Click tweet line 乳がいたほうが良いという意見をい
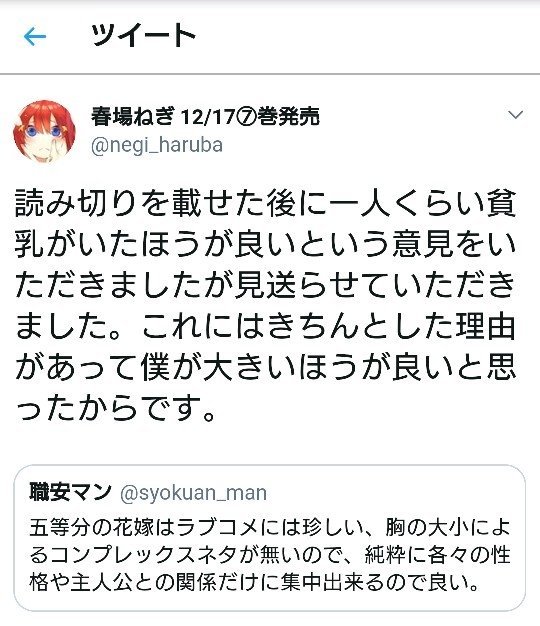The height and width of the screenshot is (626, 540). (266, 245)
